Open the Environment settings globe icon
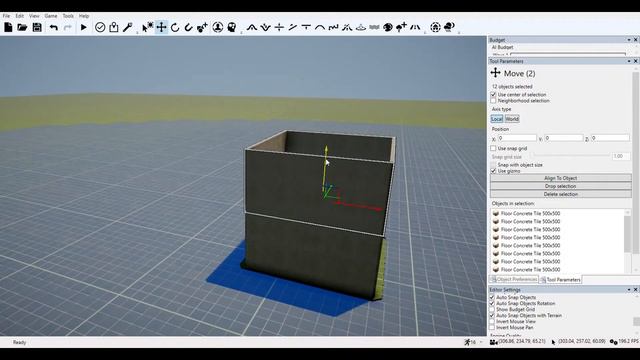Screen dimensions: 640x360 [x=436, y=27]
